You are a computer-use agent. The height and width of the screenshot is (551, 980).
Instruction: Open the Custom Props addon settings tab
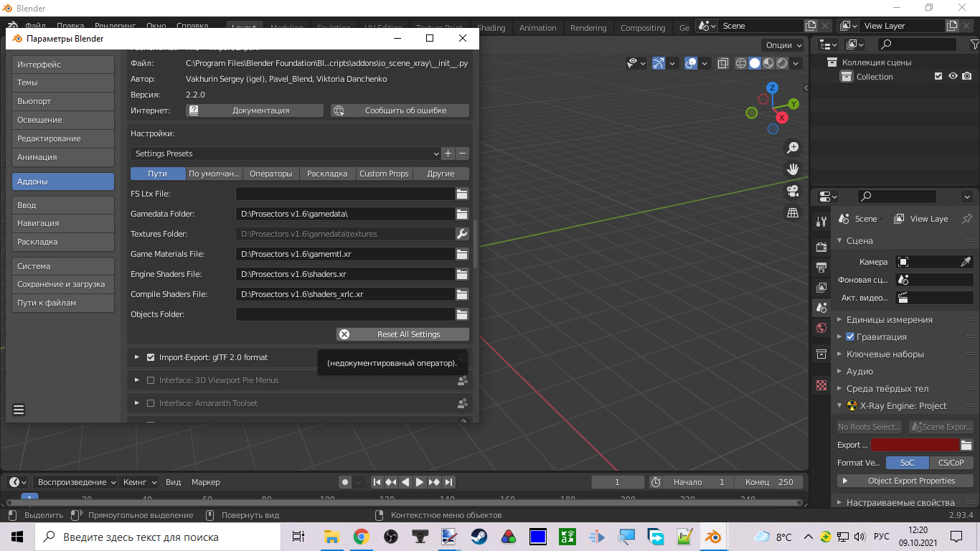(x=384, y=174)
